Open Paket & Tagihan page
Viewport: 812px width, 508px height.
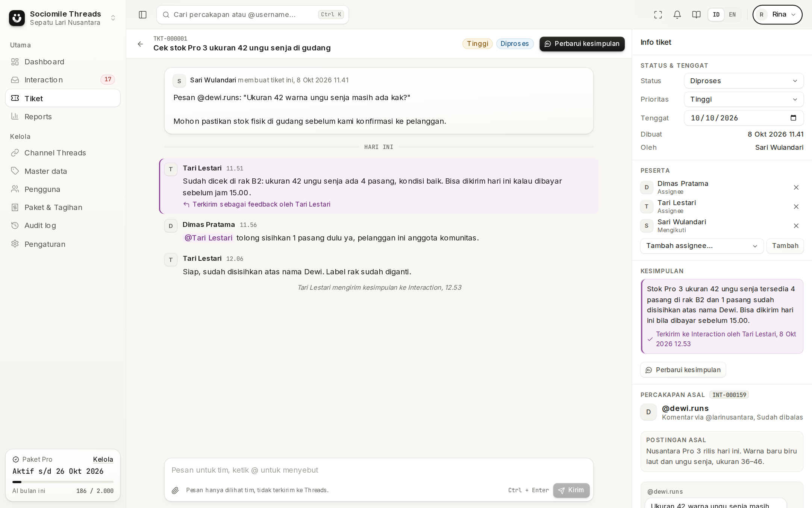63,207
